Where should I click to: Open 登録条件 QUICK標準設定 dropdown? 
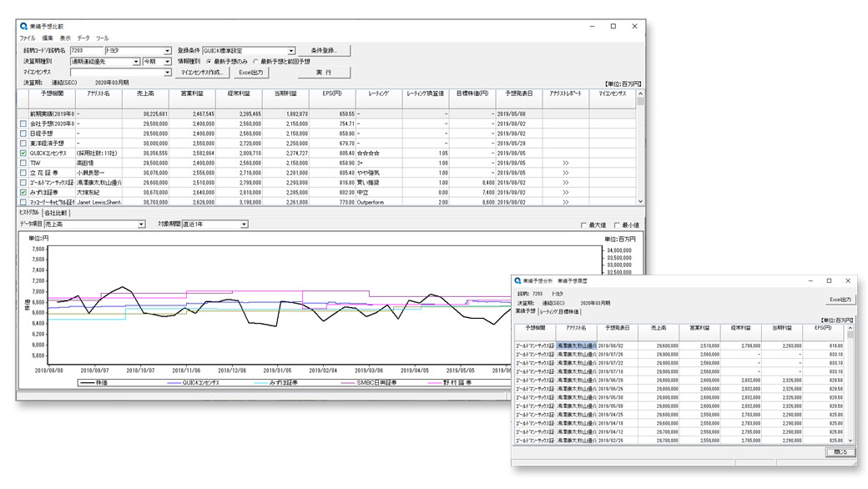pos(291,51)
